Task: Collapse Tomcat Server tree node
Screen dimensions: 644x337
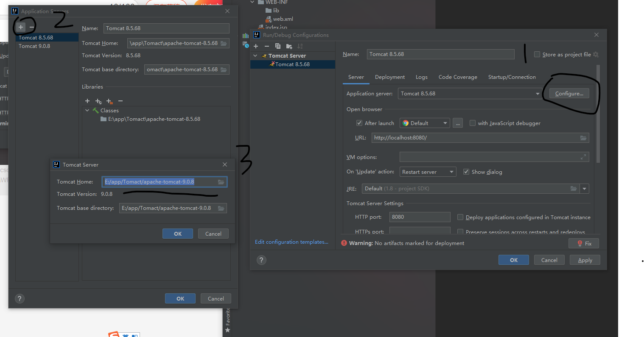Action: click(255, 56)
